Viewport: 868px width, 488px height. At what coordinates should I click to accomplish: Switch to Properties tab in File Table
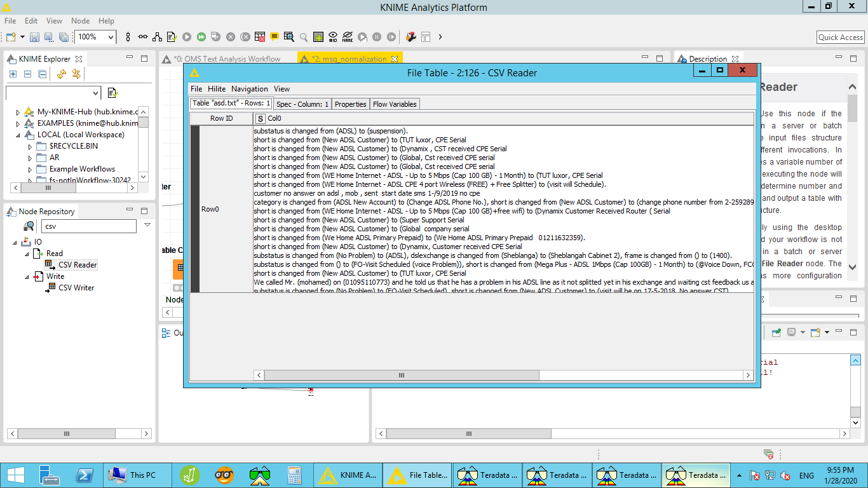[351, 104]
